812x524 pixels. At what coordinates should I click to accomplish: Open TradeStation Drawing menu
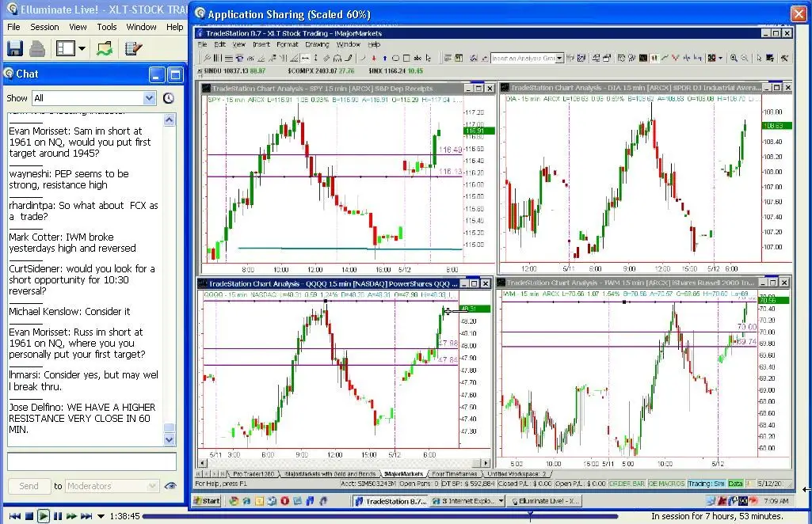pyautogui.click(x=317, y=44)
